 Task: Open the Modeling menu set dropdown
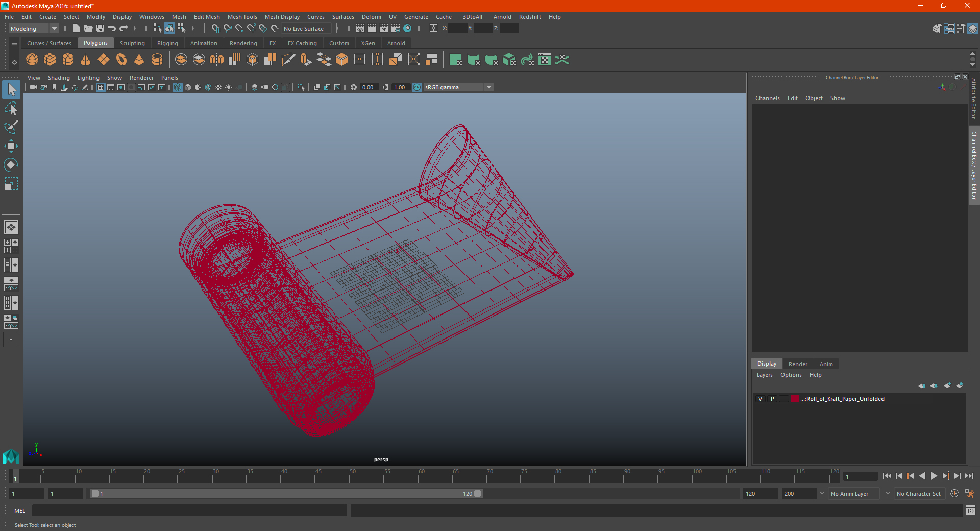click(x=34, y=29)
